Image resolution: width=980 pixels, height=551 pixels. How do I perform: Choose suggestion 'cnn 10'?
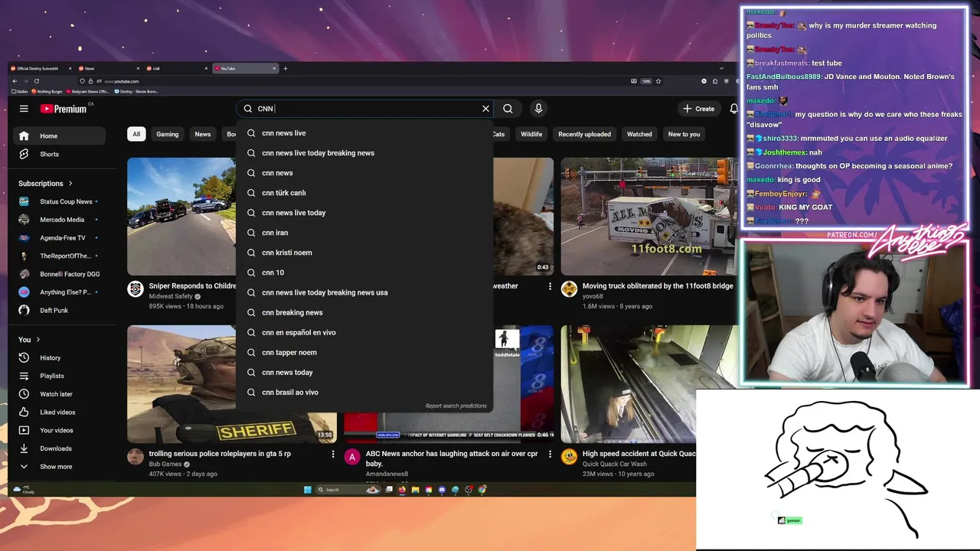point(364,272)
